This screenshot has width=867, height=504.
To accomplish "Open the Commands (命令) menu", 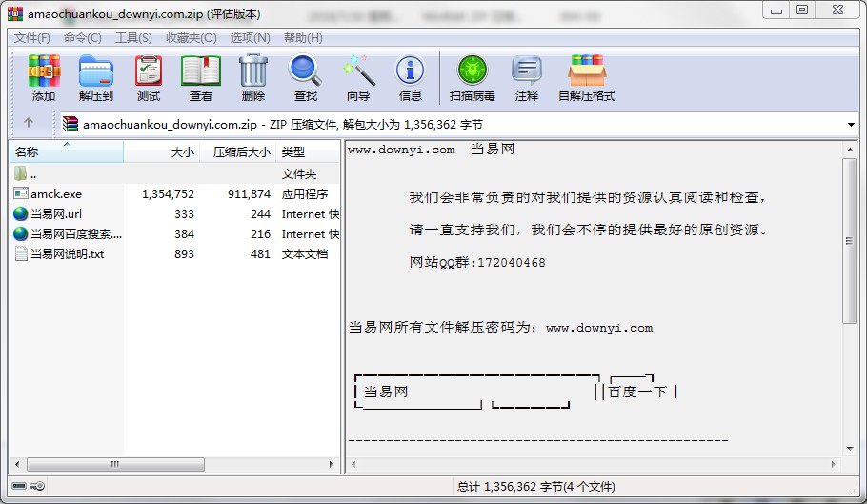I will pyautogui.click(x=82, y=37).
